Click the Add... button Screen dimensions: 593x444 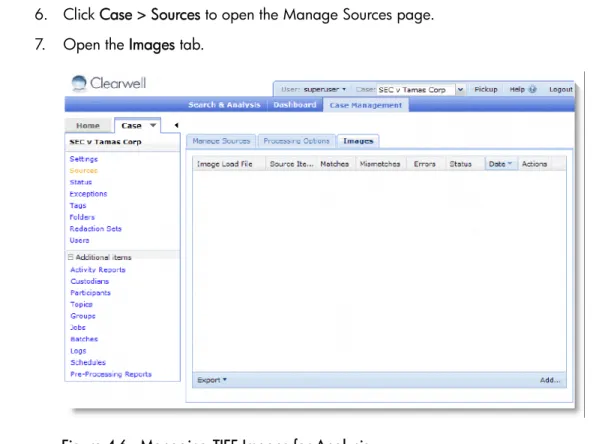point(550,380)
